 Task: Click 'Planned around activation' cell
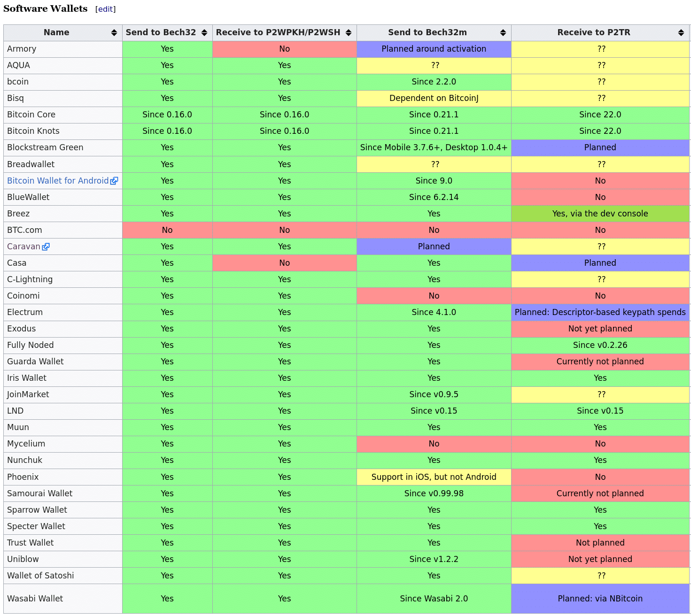click(x=434, y=49)
